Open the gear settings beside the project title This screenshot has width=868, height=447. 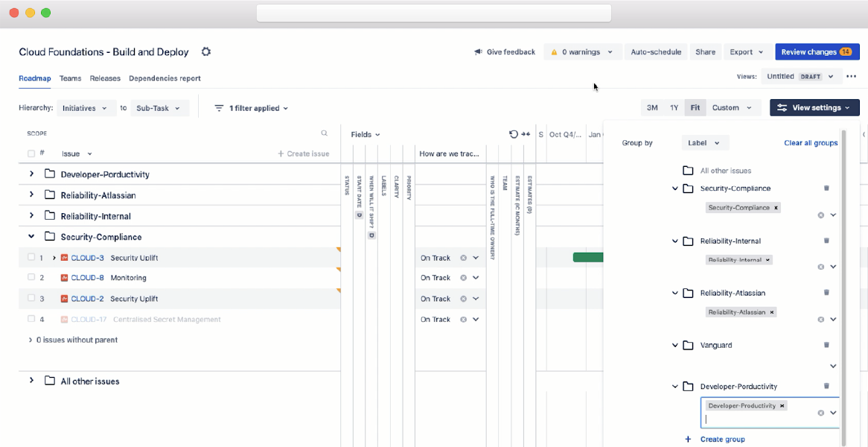(206, 51)
